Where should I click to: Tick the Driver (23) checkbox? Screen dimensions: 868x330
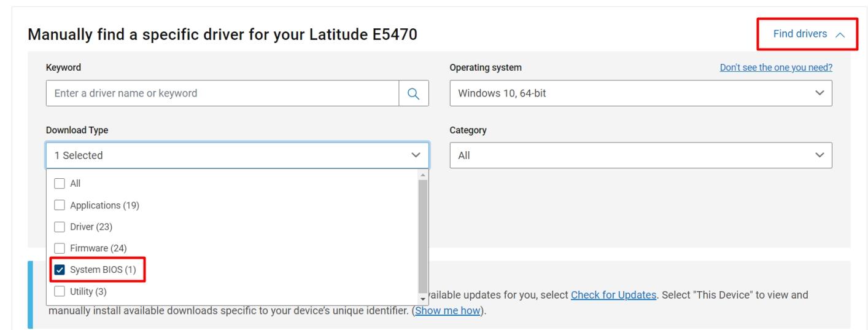click(x=59, y=227)
